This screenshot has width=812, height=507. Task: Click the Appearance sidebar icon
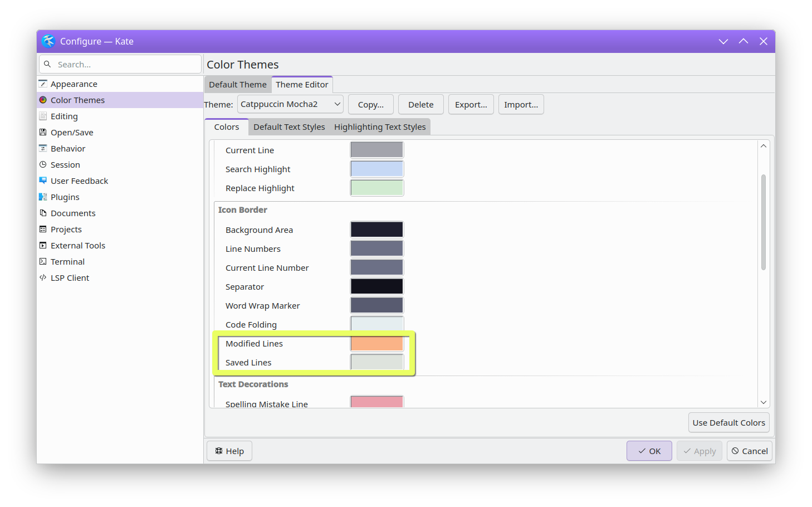pyautogui.click(x=43, y=84)
